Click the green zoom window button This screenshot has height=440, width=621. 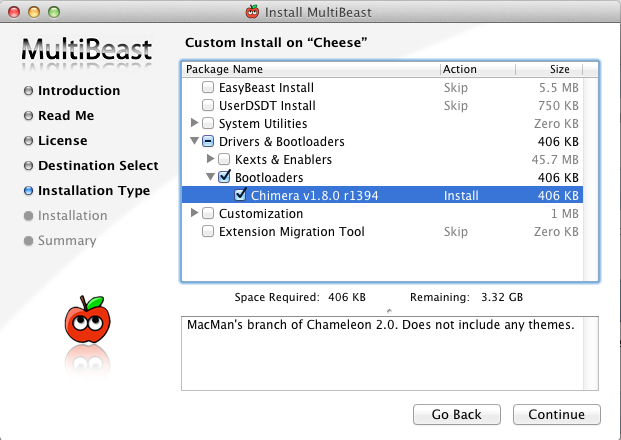pyautogui.click(x=54, y=12)
